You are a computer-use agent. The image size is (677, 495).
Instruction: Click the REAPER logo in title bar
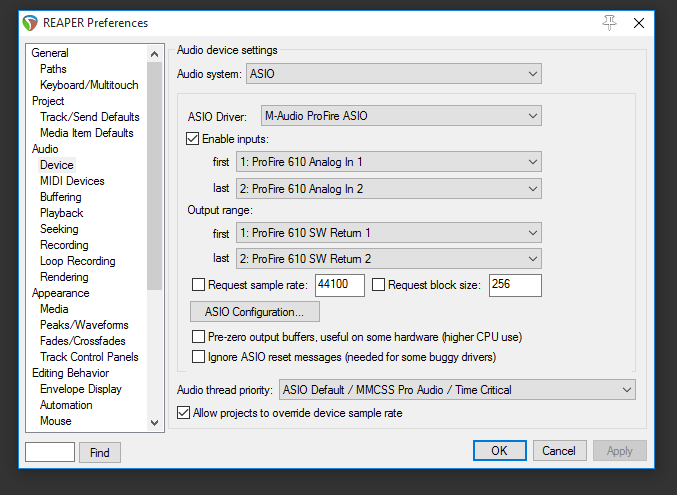pyautogui.click(x=30, y=23)
